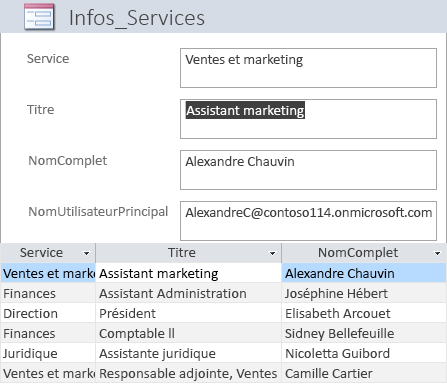This screenshot has width=447, height=384.
Task: Select the Nicoletta Guibord cell
Action: pos(364,353)
